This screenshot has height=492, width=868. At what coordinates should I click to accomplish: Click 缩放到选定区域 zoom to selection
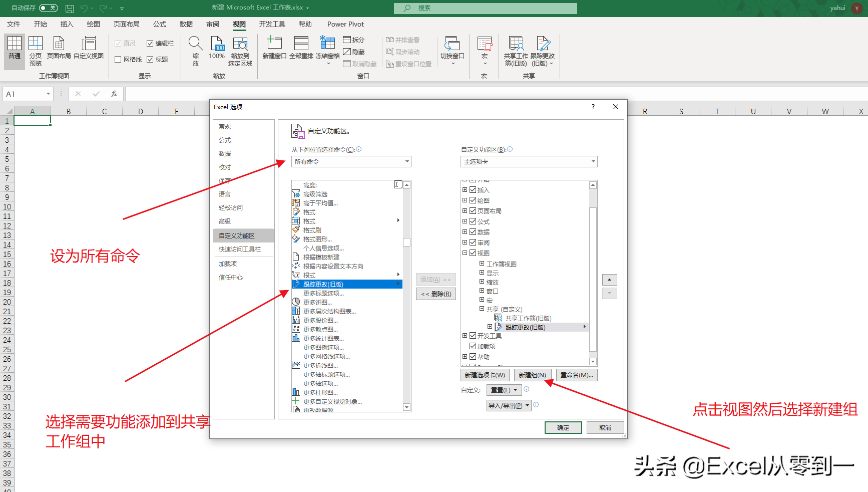pos(240,51)
